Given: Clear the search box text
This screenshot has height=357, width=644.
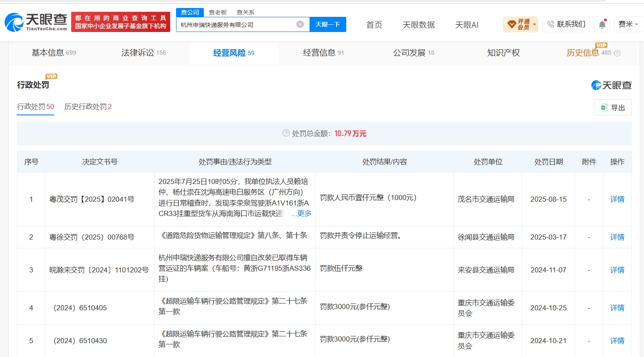Looking at the screenshot, I should point(300,24).
